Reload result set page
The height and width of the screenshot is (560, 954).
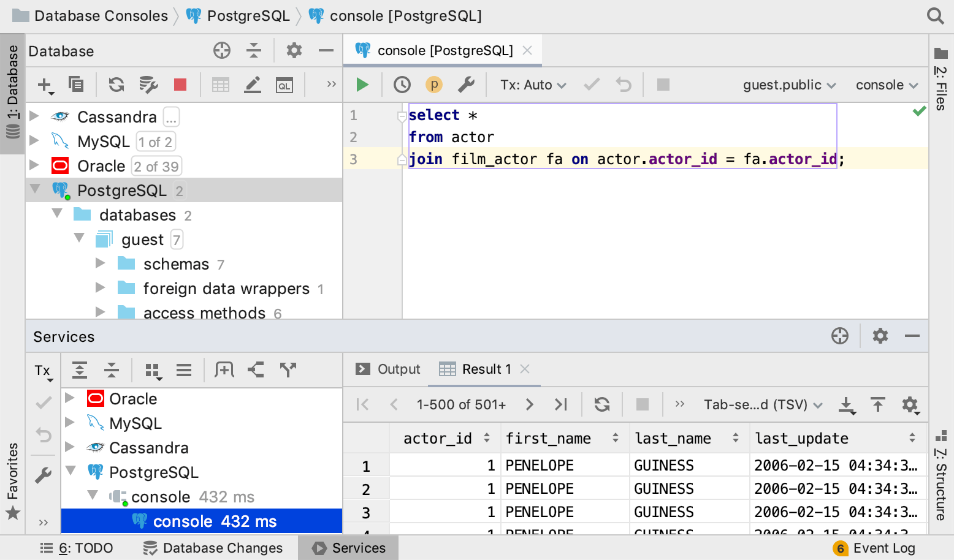[x=602, y=404]
